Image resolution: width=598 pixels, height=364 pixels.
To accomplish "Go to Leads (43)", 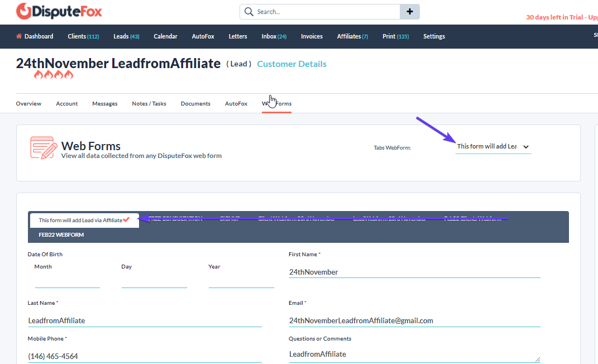I will 126,36.
